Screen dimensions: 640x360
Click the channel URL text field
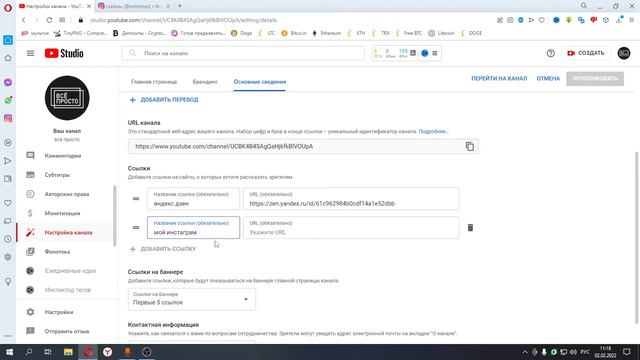(303, 146)
